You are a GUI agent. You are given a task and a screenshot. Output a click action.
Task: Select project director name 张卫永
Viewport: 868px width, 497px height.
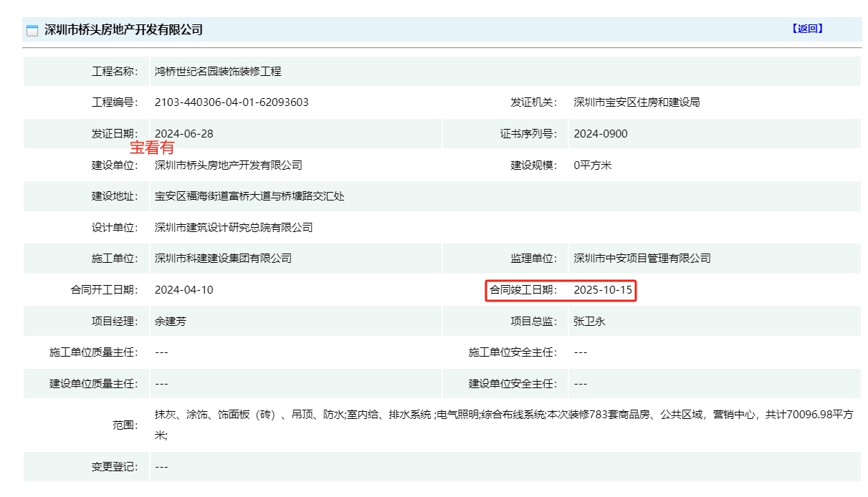pos(589,322)
